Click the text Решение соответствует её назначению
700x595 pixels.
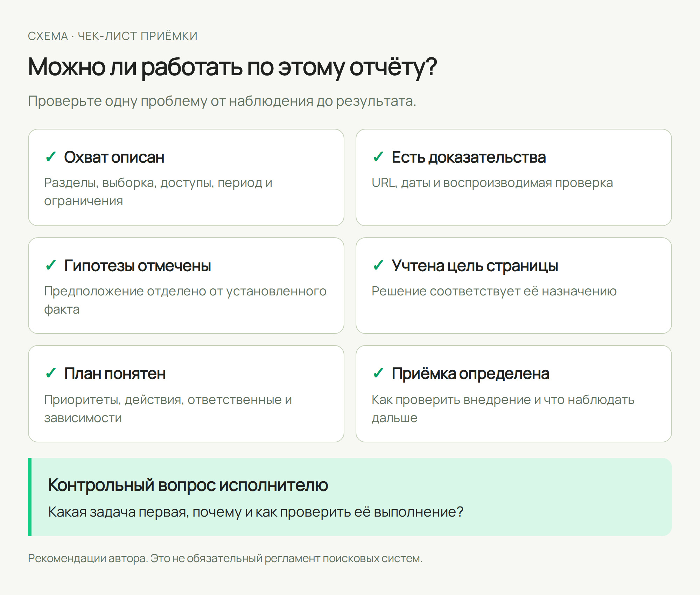(494, 292)
